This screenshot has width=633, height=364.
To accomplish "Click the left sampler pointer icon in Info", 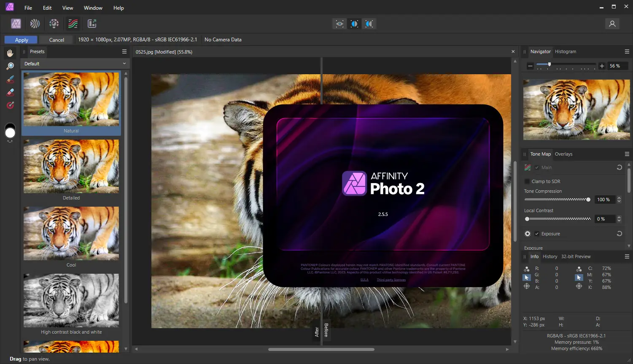I will (x=527, y=278).
